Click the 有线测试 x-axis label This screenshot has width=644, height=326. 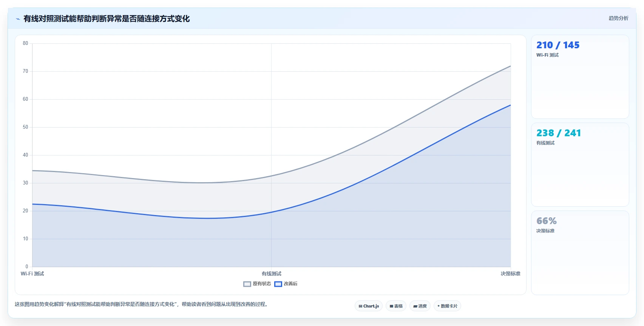tap(271, 274)
